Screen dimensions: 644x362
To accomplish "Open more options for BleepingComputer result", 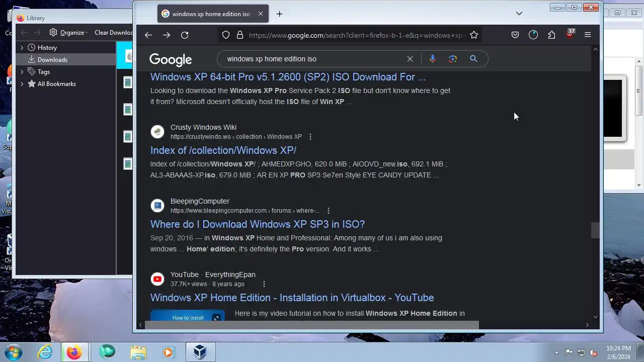I will (329, 211).
